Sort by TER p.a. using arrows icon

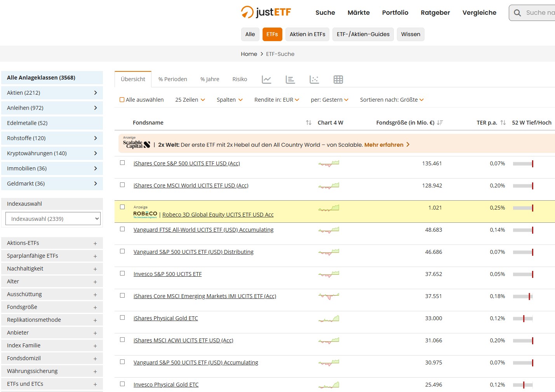click(503, 123)
